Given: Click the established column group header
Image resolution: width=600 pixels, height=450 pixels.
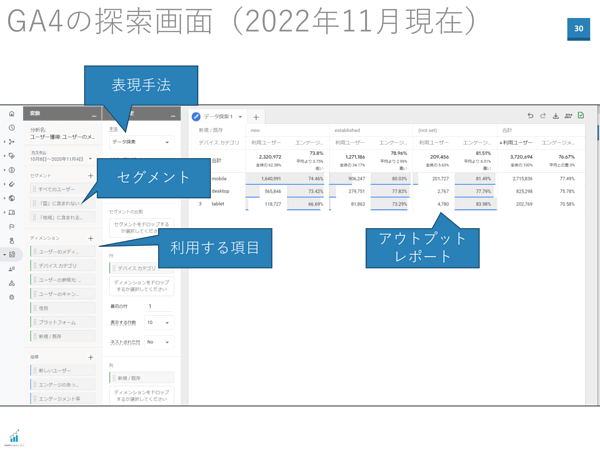Looking at the screenshot, I should tap(347, 130).
